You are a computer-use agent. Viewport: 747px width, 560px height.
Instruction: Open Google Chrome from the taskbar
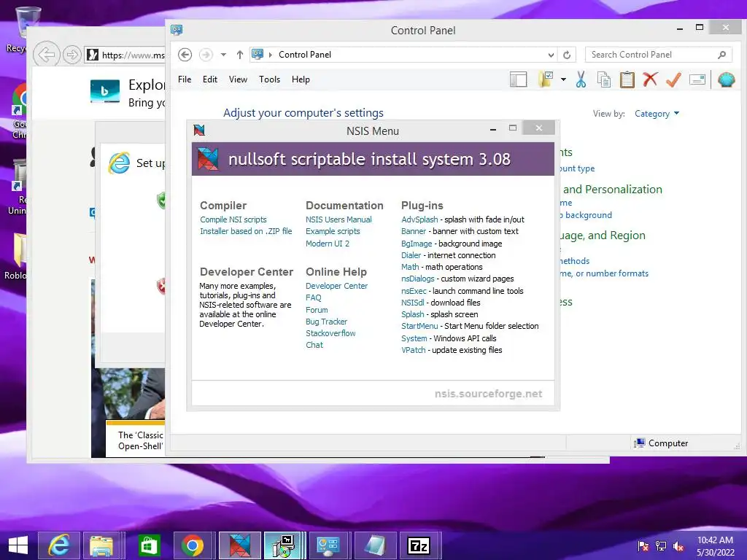(x=193, y=545)
